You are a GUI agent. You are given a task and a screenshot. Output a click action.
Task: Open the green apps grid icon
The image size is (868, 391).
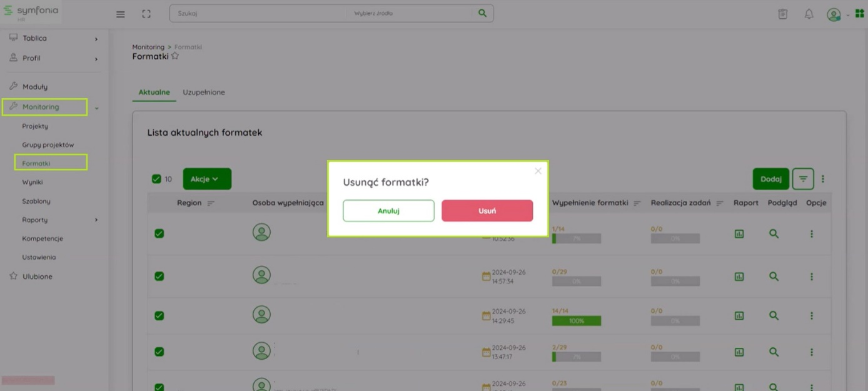pos(860,14)
